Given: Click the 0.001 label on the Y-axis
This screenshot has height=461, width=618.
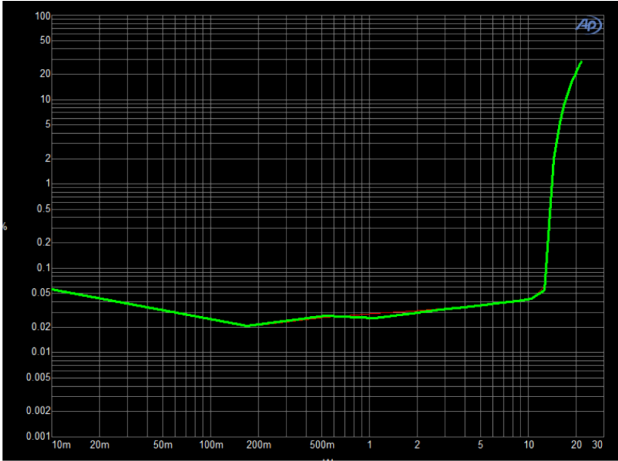Looking at the screenshot, I should [37, 436].
